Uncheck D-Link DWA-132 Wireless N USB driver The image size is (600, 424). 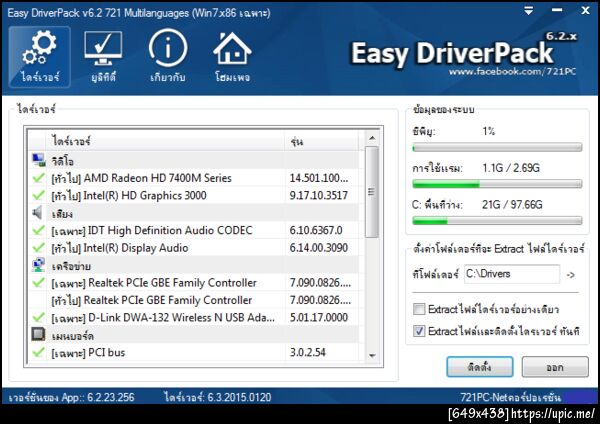(x=38, y=318)
